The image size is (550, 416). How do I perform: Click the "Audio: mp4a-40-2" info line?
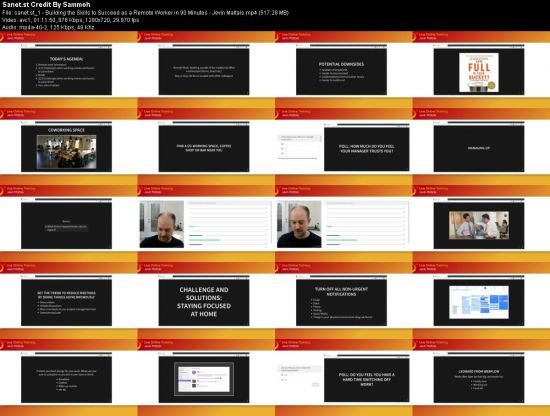[x=48, y=27]
